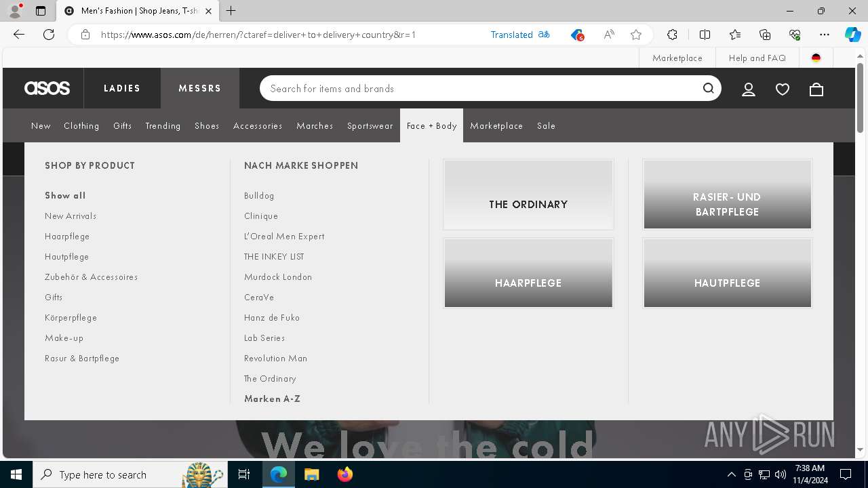Go back with browser back arrow
This screenshot has height=488, width=868.
tap(19, 35)
